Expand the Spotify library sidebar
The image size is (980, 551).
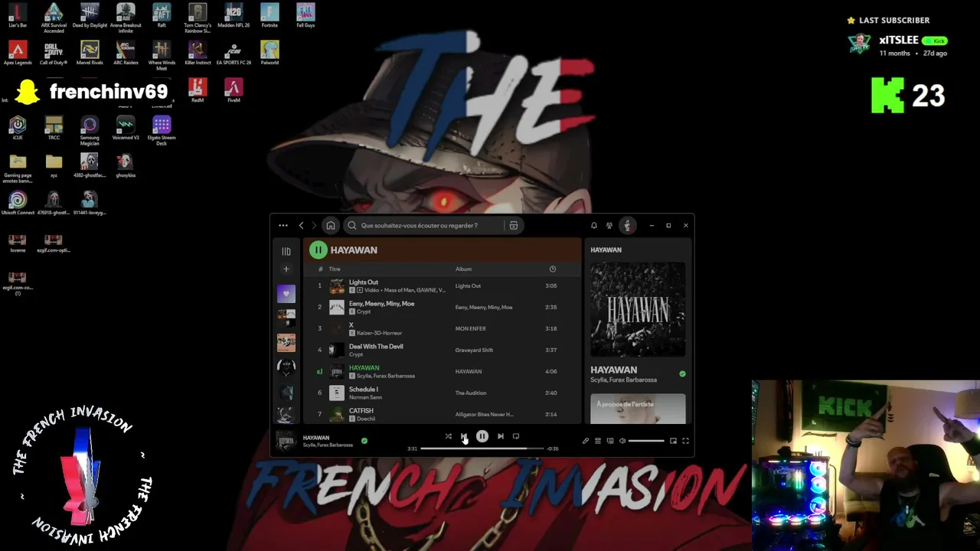point(286,251)
